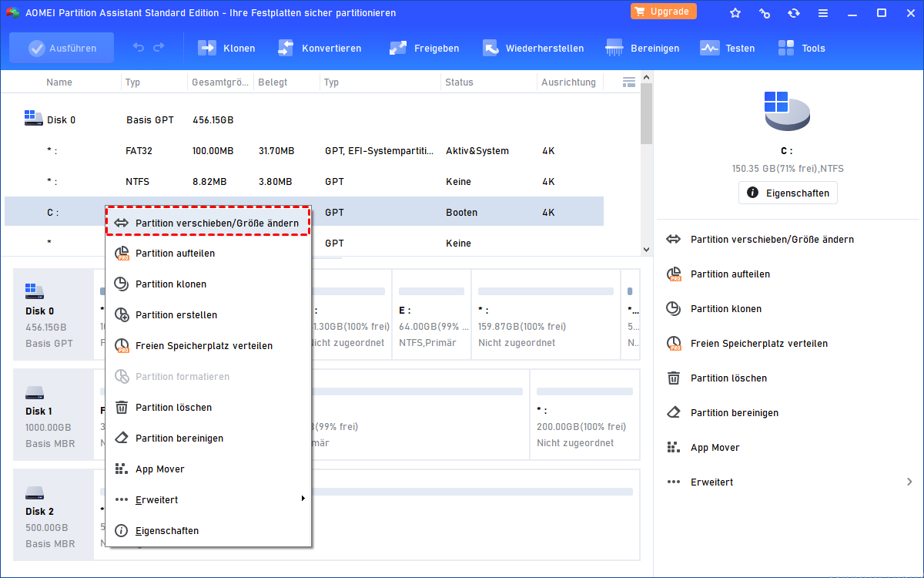Click the redo arrow icon
The image size is (924, 578).
(x=159, y=48)
